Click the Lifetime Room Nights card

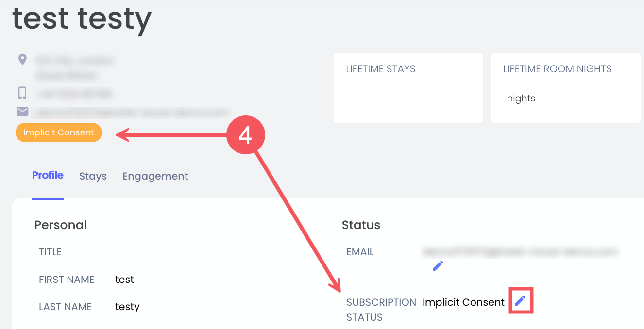pyautogui.click(x=565, y=88)
